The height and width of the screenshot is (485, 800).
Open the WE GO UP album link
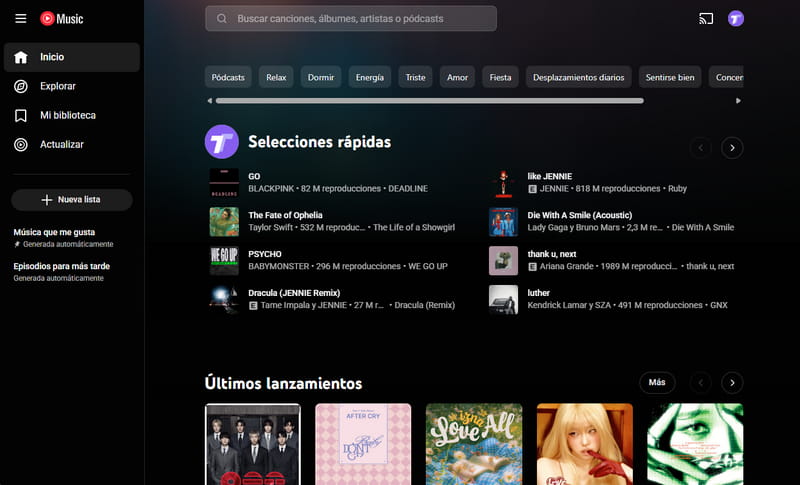coord(428,266)
